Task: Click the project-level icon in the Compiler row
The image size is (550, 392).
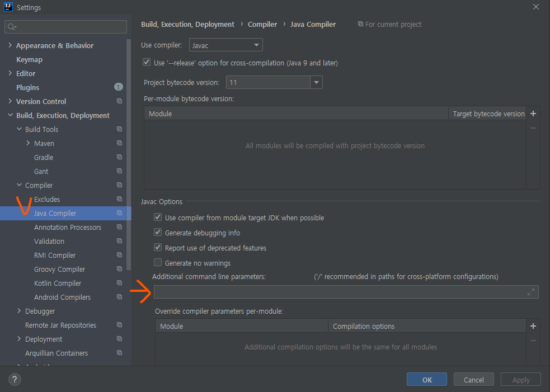Action: [119, 185]
